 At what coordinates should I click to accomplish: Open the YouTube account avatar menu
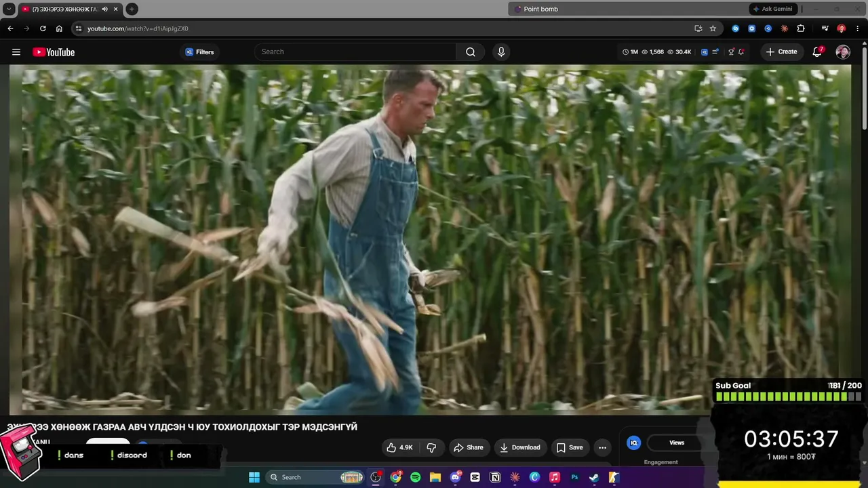(843, 52)
